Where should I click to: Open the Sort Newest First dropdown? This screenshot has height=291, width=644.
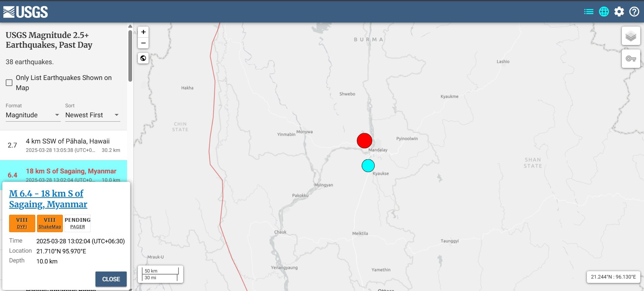click(x=92, y=115)
